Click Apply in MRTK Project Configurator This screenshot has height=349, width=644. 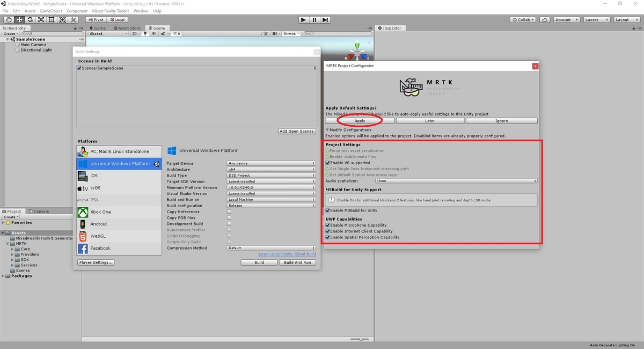(360, 121)
